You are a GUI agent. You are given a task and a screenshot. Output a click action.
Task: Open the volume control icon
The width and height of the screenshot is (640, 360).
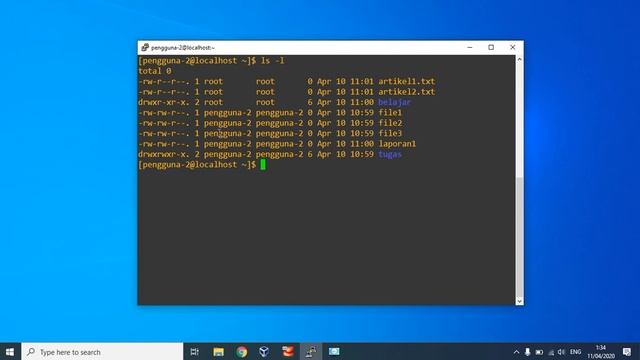point(561,352)
